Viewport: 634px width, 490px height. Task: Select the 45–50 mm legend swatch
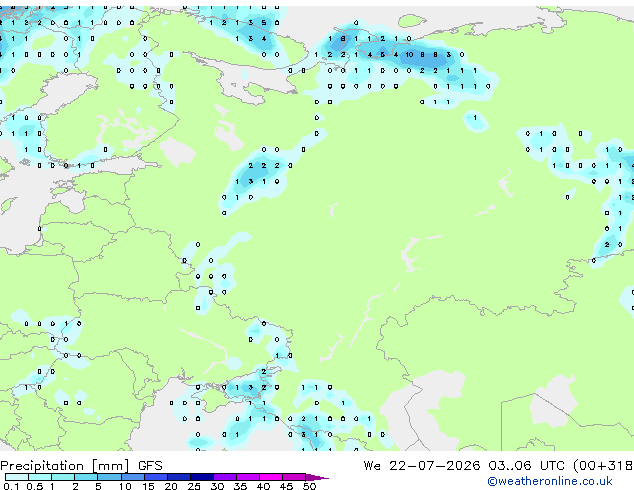[294, 477]
